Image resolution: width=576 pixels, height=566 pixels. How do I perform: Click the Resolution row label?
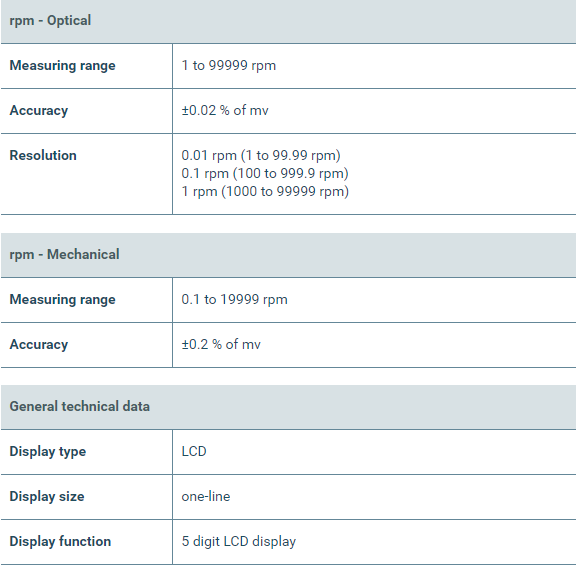43,155
